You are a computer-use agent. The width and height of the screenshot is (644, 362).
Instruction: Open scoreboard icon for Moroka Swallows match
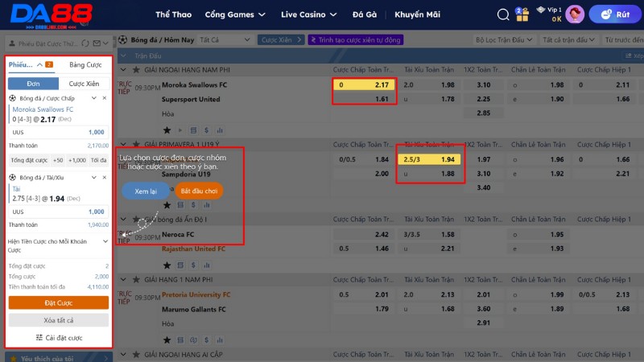pos(193,130)
